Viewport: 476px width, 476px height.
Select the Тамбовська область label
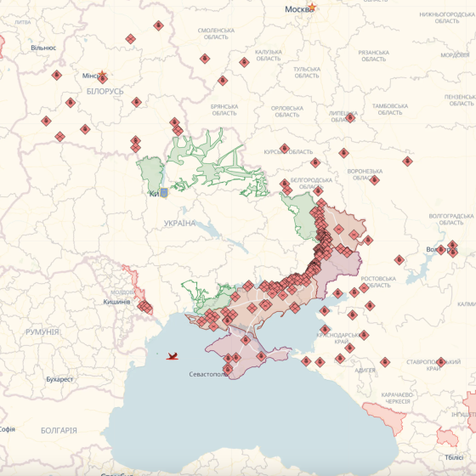pyautogui.click(x=390, y=110)
